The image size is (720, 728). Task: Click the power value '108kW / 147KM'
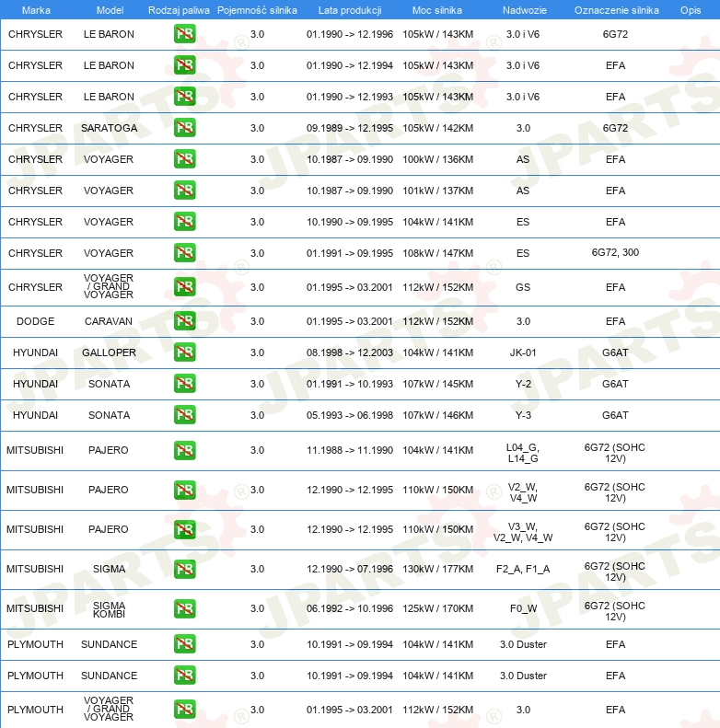437,253
